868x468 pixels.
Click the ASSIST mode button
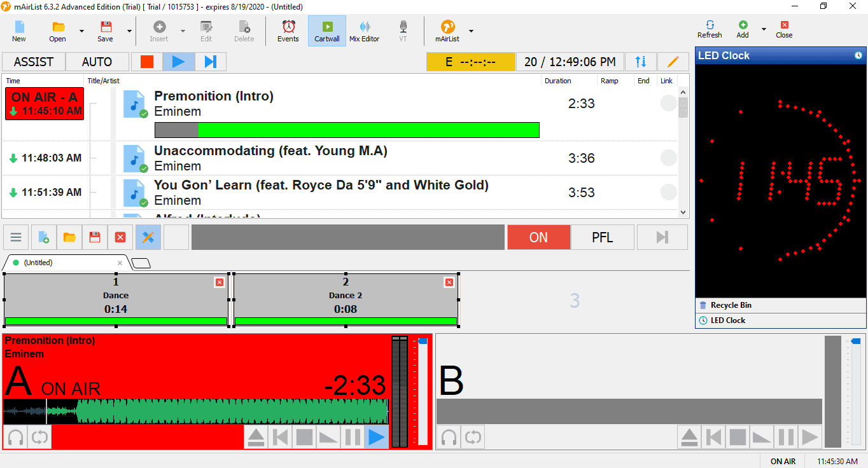point(34,62)
